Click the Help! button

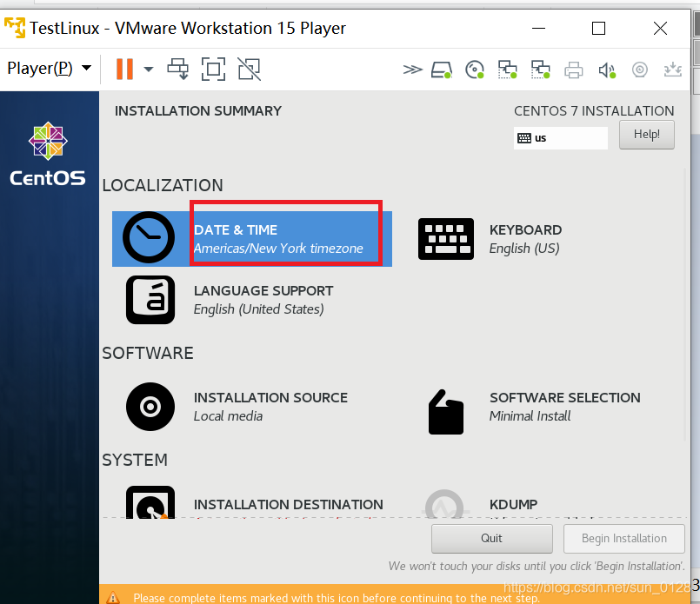(x=646, y=135)
